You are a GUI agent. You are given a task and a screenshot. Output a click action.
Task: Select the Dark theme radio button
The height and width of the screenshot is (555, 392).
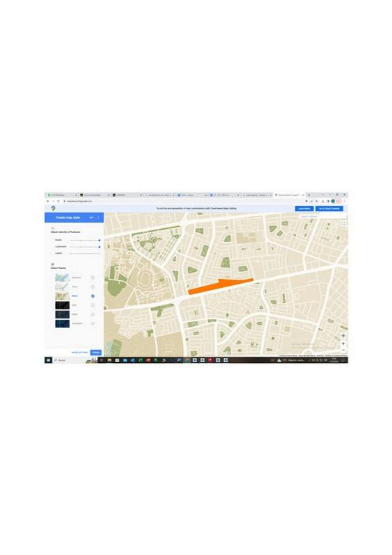click(x=93, y=305)
